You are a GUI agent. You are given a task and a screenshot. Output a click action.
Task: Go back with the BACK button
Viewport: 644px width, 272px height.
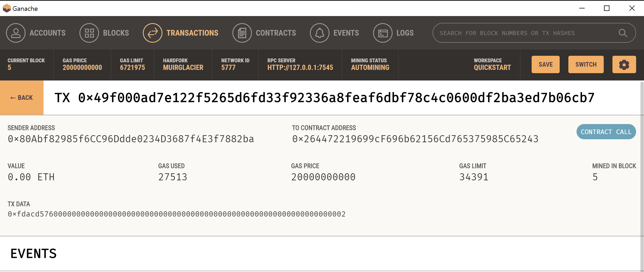[22, 98]
